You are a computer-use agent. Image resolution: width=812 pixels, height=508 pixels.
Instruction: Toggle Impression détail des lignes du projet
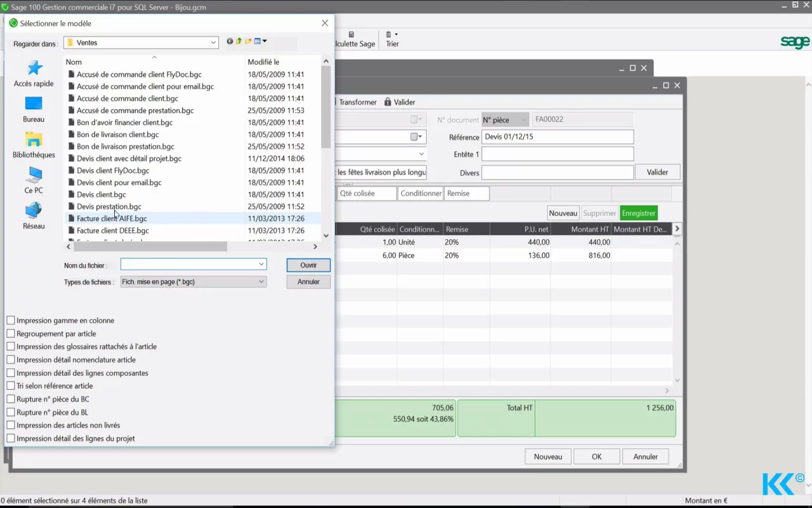[x=11, y=439]
